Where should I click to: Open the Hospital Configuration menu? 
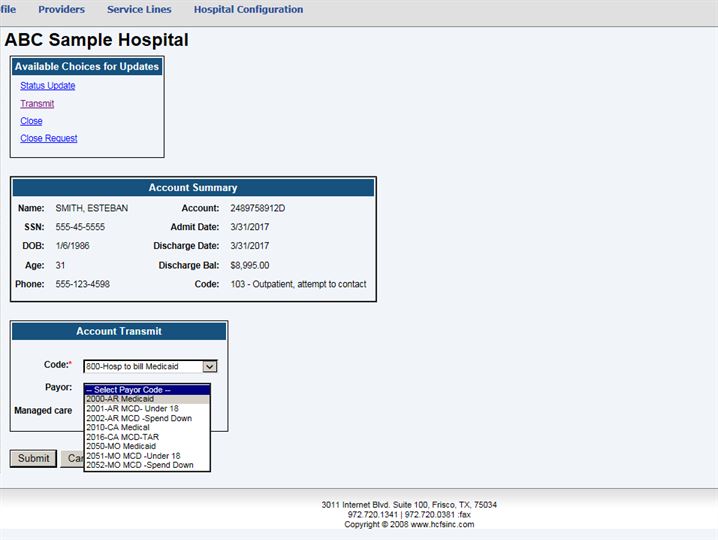[248, 10]
